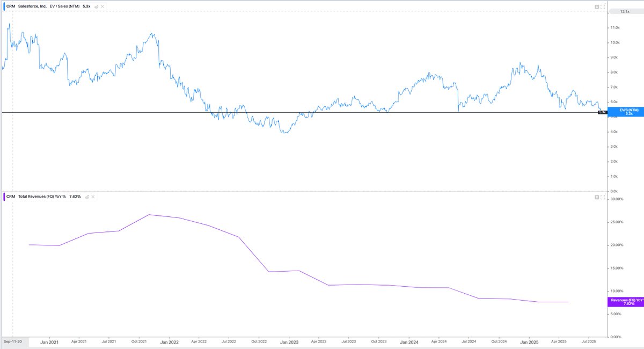Viewport: 644px width, 349px height.
Task: Click the CRM ticker in the bottom legend
Action: pos(11,197)
